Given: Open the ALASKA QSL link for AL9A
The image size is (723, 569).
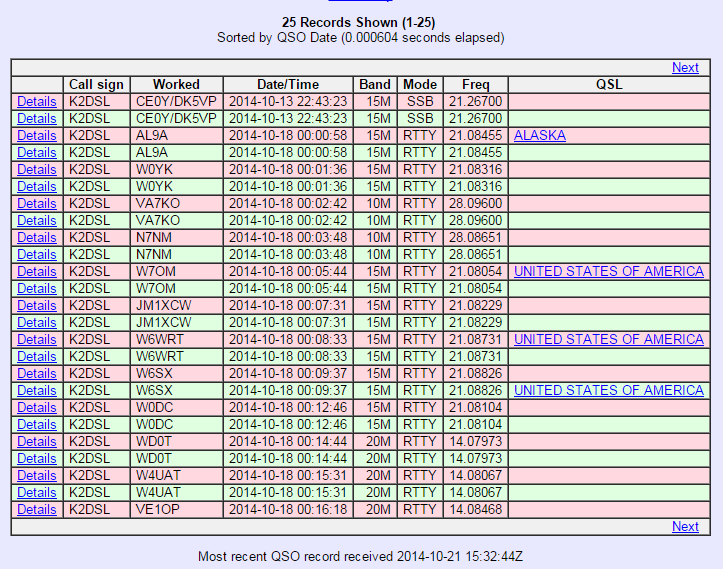Looking at the screenshot, I should point(539,136).
